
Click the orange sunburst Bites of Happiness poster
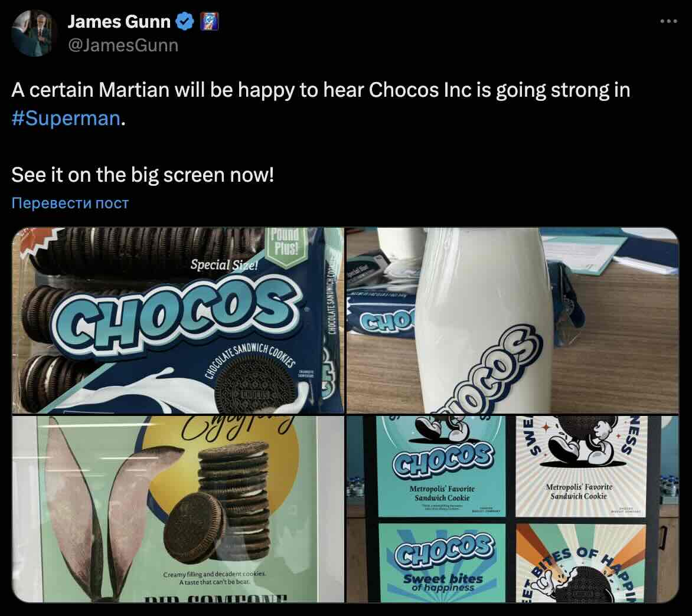point(581,563)
